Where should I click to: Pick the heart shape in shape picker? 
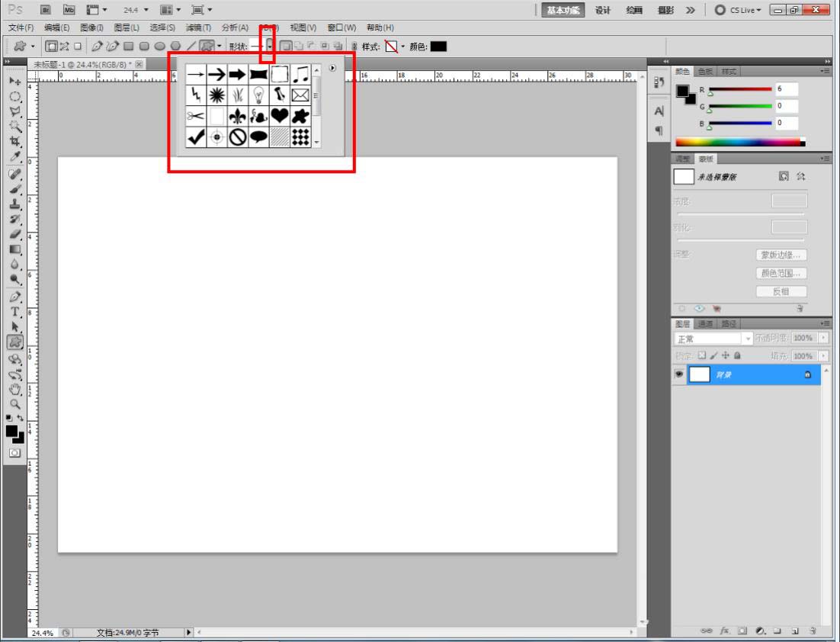click(x=280, y=116)
